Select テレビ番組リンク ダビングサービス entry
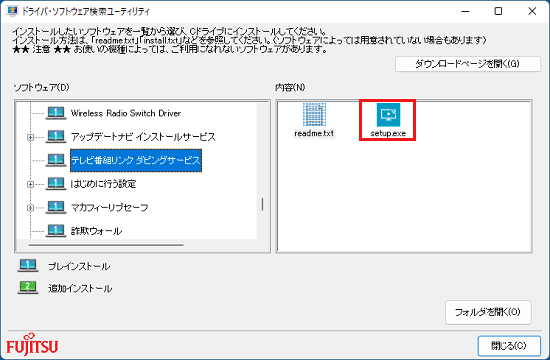The height and width of the screenshot is (360, 550). [136, 160]
